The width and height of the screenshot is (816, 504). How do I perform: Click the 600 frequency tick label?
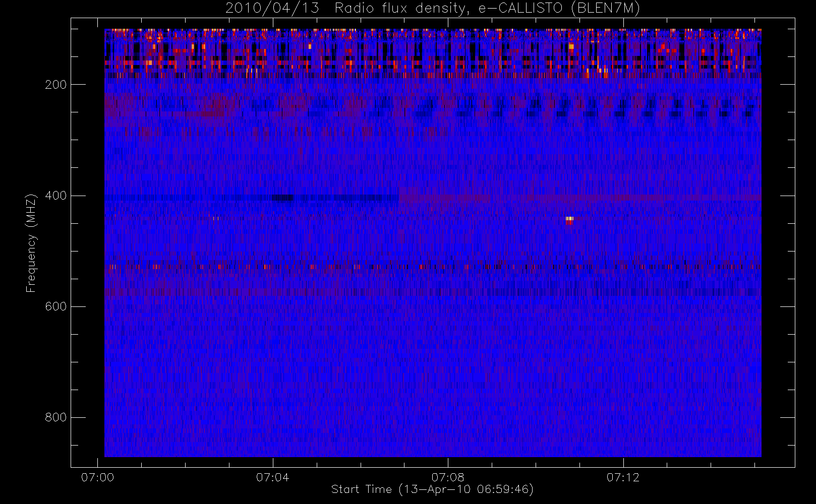[x=56, y=306]
